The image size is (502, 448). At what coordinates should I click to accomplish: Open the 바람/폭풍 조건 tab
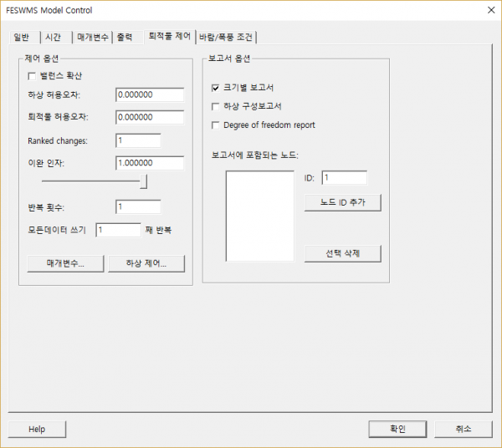click(x=226, y=37)
